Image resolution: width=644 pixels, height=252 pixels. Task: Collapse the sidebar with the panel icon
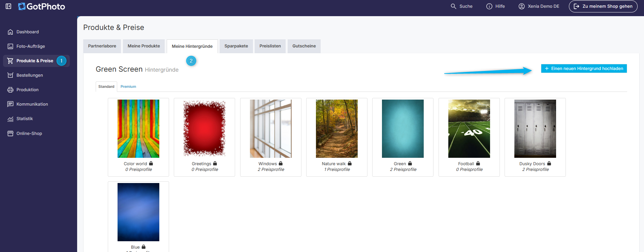click(x=8, y=6)
